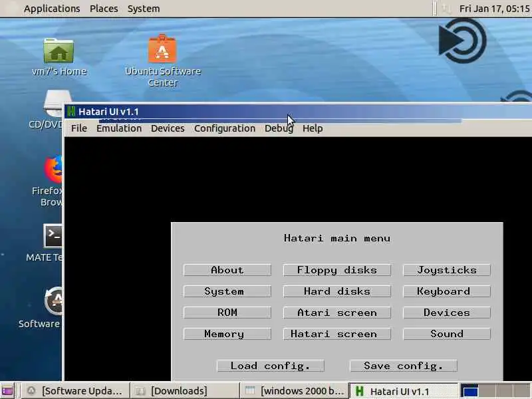
Task: Click the "Hatari main menu" heading
Action: [x=337, y=238]
